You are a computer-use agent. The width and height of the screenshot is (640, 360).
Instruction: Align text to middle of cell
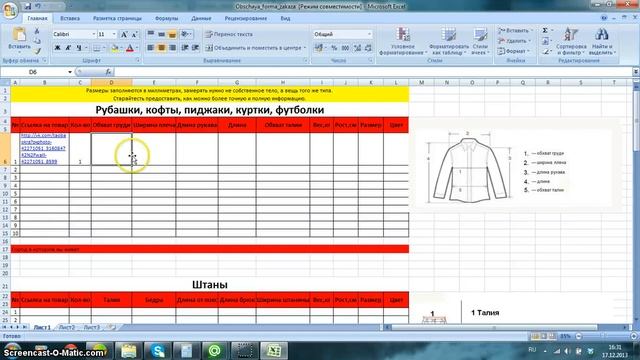click(x=162, y=34)
